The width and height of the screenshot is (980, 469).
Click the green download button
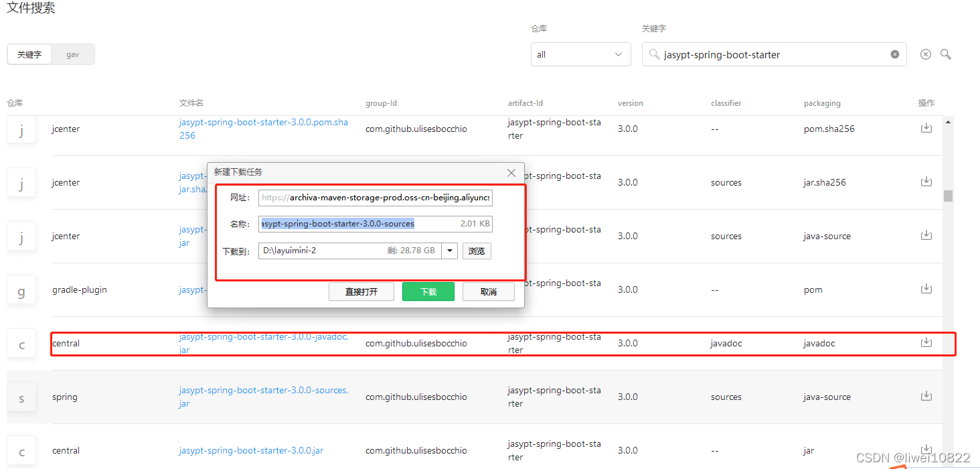(x=428, y=291)
